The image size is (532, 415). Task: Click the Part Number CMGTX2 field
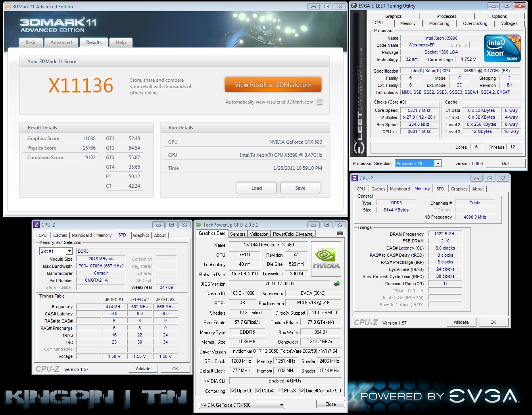coord(101,280)
